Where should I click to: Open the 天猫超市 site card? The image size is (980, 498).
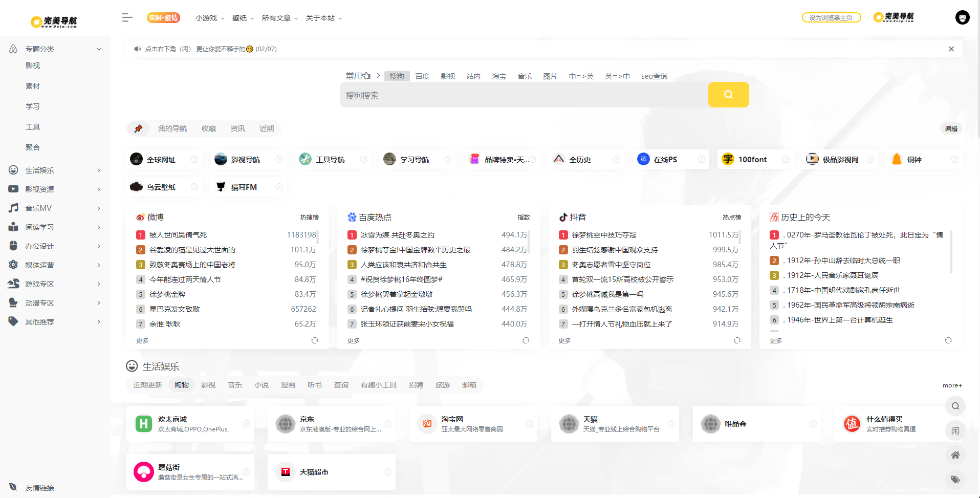point(331,472)
